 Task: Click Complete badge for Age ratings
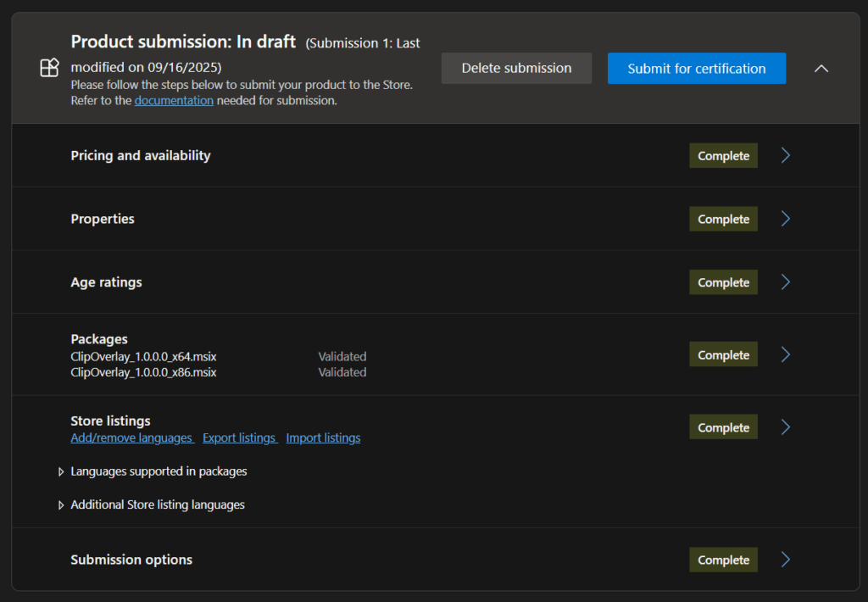[724, 282]
